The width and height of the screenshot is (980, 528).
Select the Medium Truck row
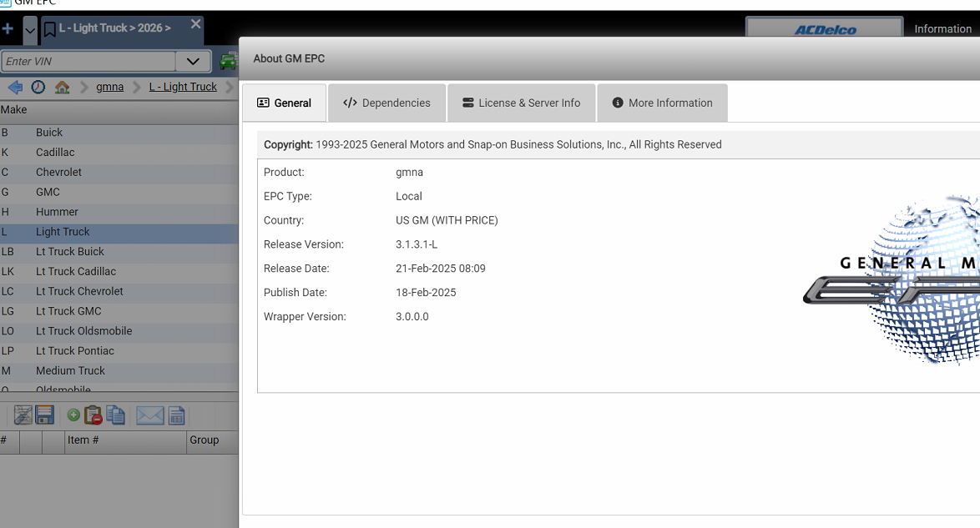[119, 371]
